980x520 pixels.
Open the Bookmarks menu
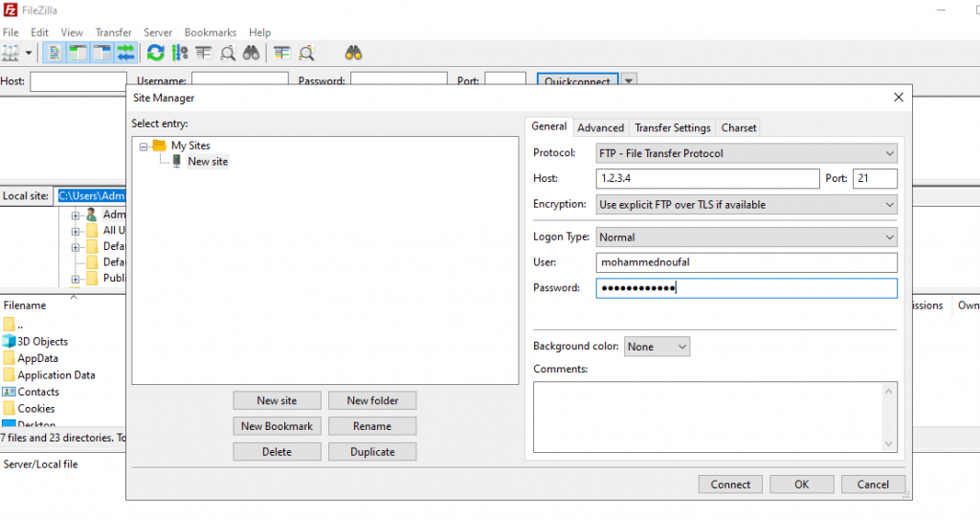pyautogui.click(x=210, y=33)
